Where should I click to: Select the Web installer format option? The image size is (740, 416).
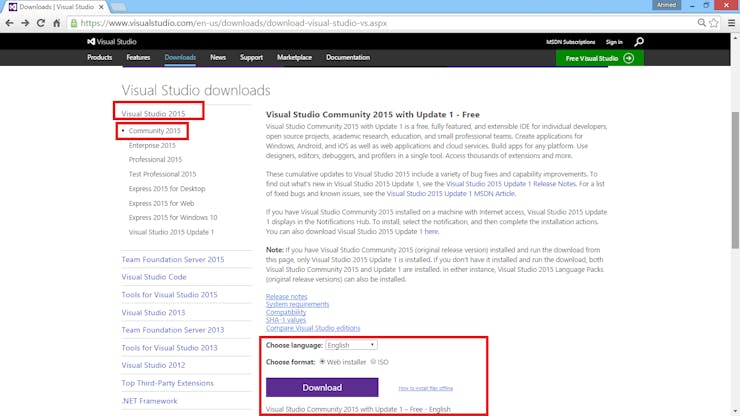pyautogui.click(x=322, y=362)
